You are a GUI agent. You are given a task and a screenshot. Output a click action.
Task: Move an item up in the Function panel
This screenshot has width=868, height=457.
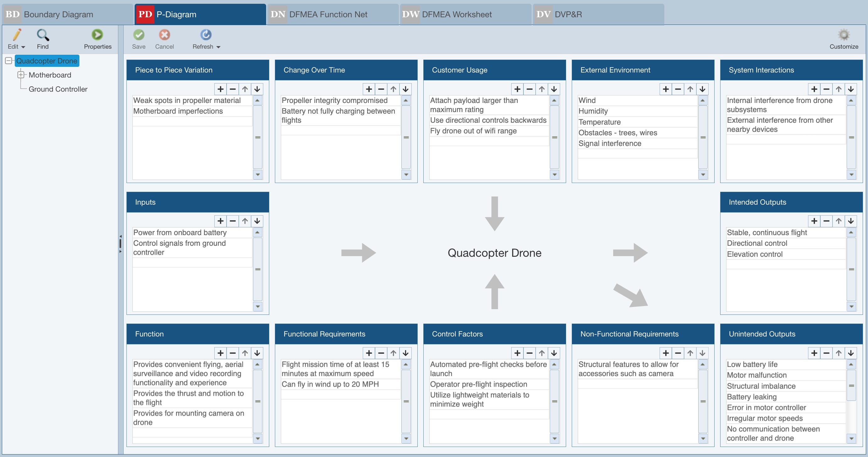pos(245,353)
